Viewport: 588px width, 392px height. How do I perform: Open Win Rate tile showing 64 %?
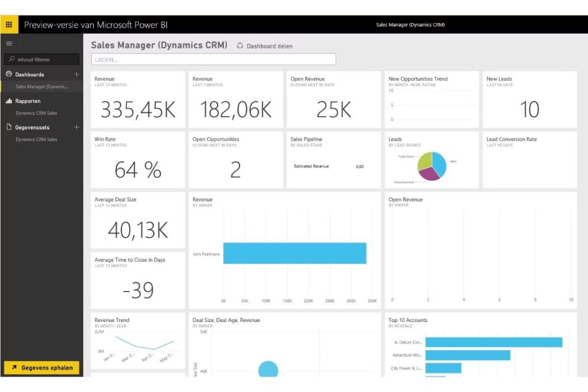coord(138,160)
